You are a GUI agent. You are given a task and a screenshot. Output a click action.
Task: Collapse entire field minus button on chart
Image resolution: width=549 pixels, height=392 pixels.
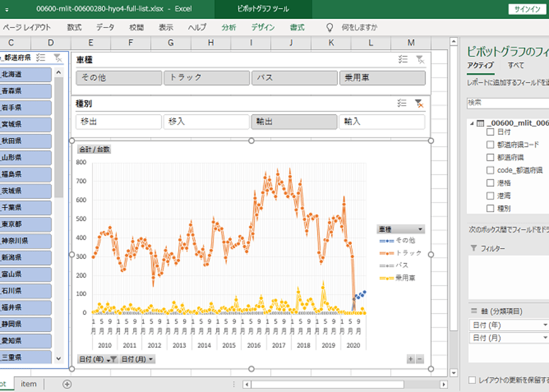tap(419, 359)
